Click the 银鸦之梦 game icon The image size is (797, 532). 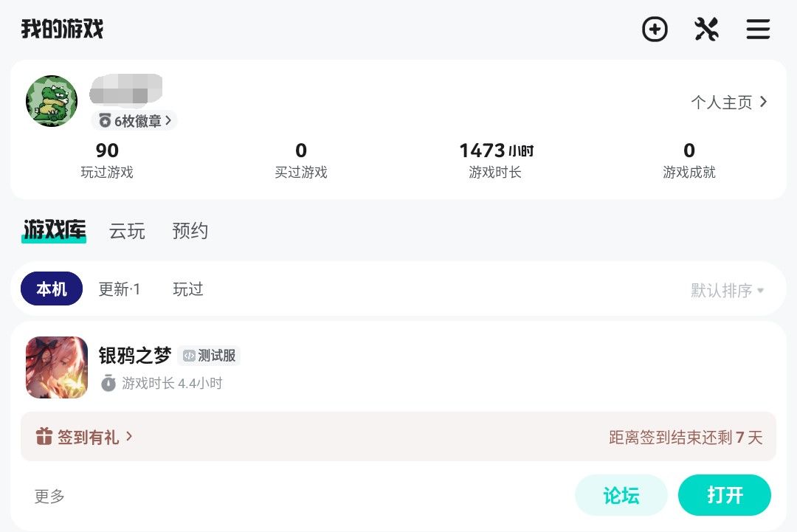pos(57,367)
